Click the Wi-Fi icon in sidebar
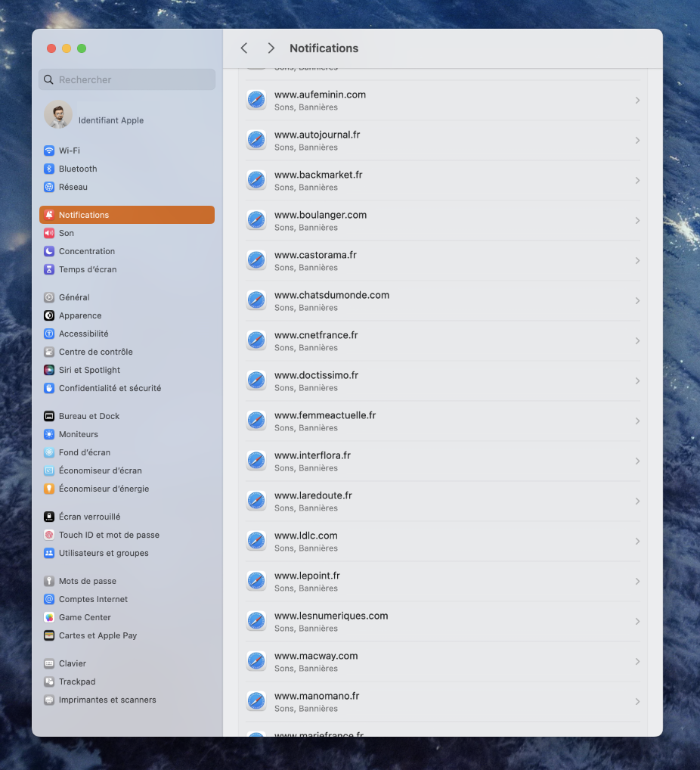 coord(49,151)
